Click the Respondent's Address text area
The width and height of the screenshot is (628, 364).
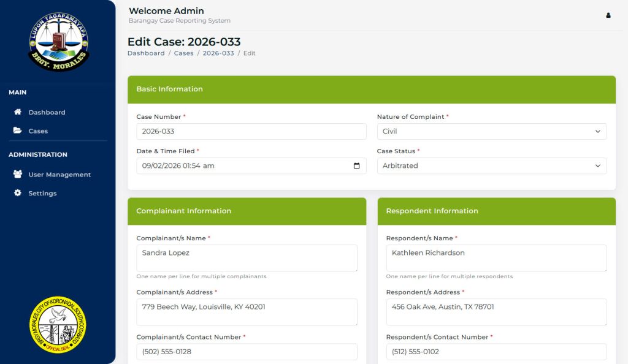(x=496, y=312)
